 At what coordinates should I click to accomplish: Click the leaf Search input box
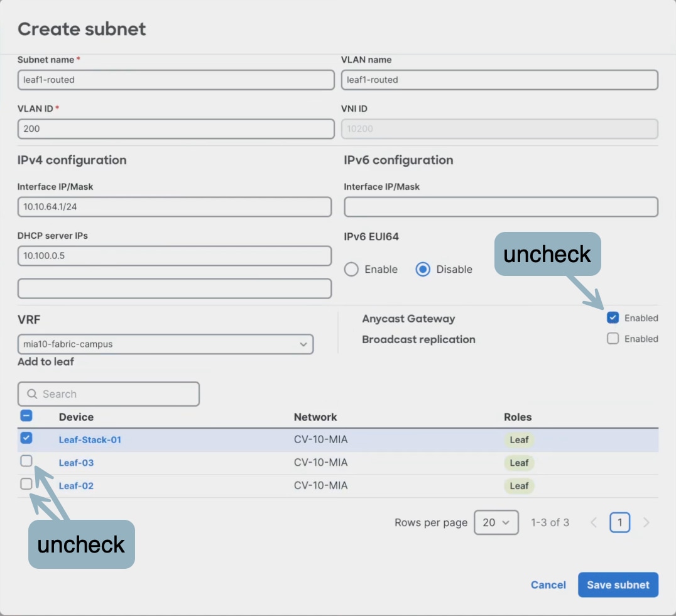[x=109, y=394]
